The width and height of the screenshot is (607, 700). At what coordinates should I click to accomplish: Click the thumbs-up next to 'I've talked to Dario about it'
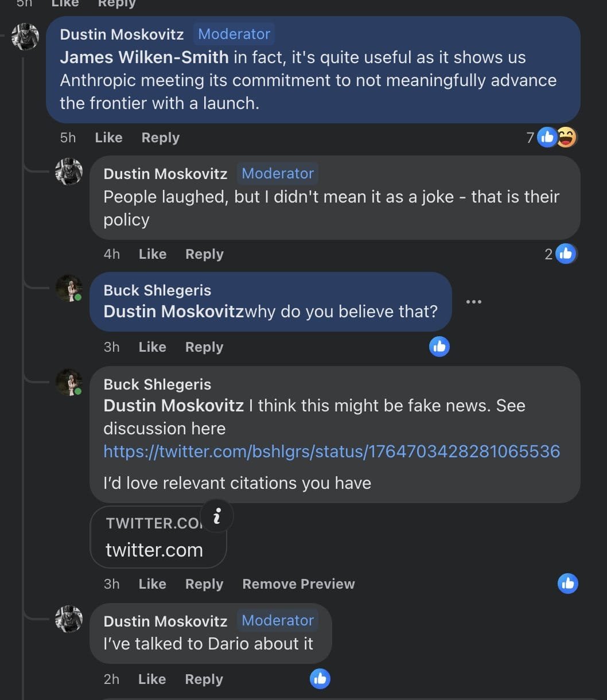pos(320,679)
